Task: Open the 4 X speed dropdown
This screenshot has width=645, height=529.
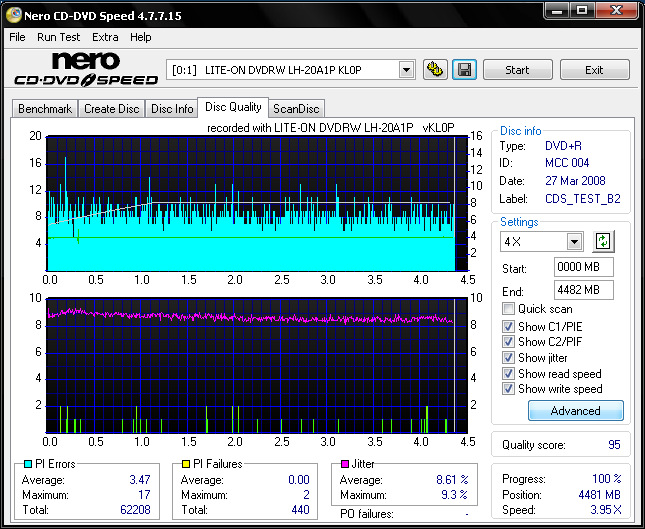Action: [574, 241]
